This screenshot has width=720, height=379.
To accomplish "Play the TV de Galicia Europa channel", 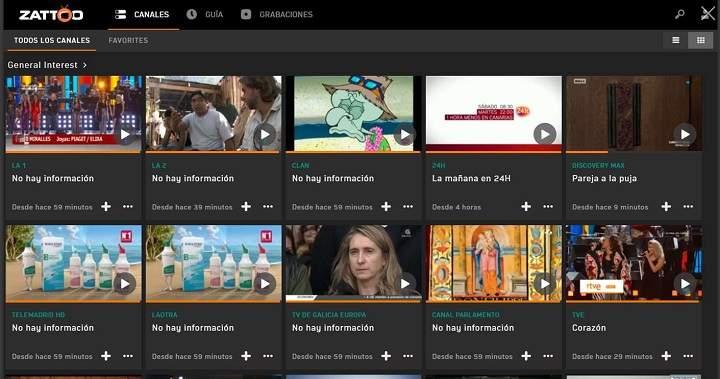I will [x=405, y=284].
